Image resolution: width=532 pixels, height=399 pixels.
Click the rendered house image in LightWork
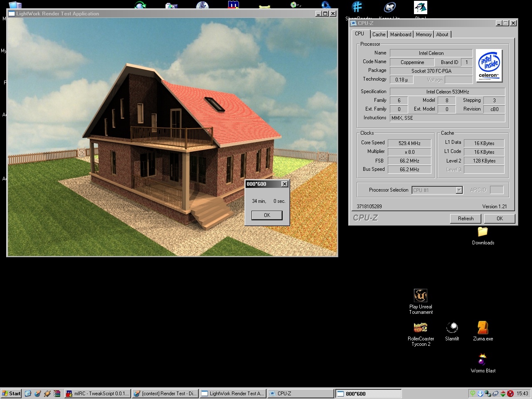click(x=172, y=137)
